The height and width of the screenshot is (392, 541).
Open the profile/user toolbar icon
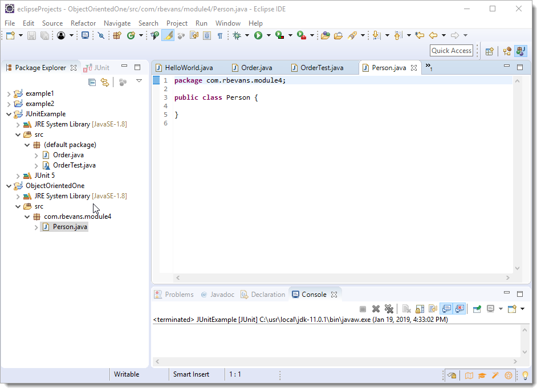pyautogui.click(x=61, y=35)
